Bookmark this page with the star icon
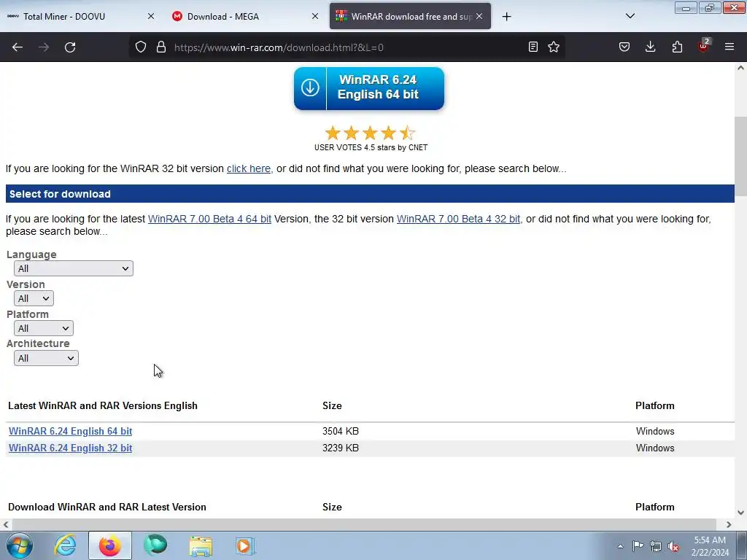The image size is (747, 560). (554, 47)
